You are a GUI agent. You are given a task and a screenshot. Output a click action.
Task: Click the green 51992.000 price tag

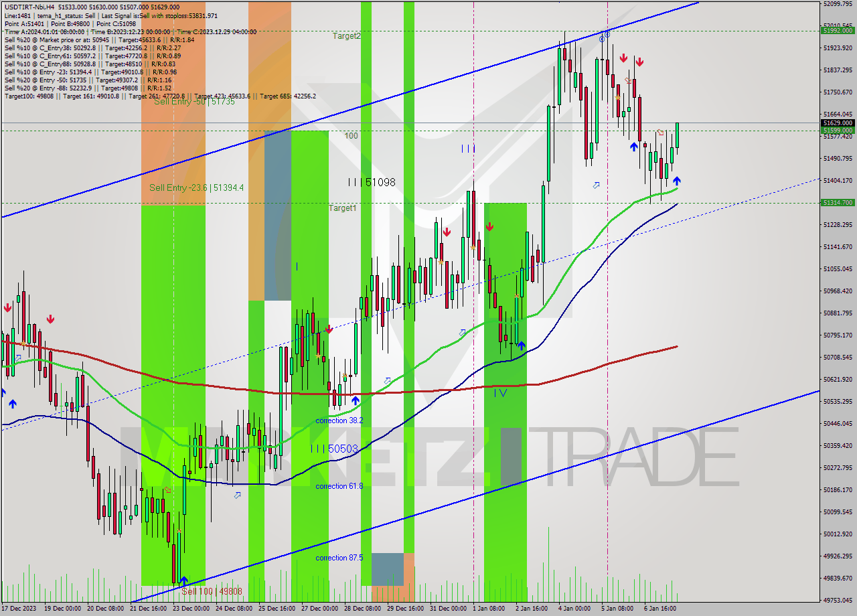tap(838, 30)
